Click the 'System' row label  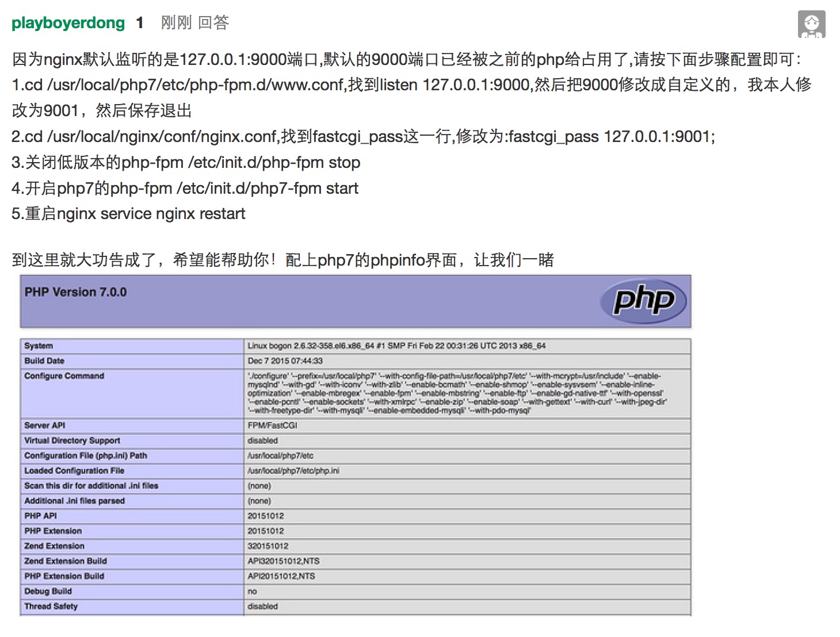pyautogui.click(x=39, y=346)
